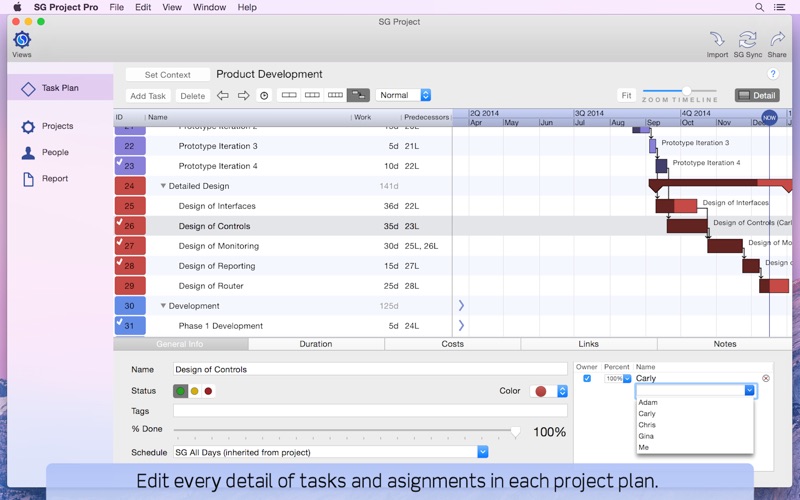Switch to the Links tab
Viewport: 800px width, 500px height.
pyautogui.click(x=588, y=344)
